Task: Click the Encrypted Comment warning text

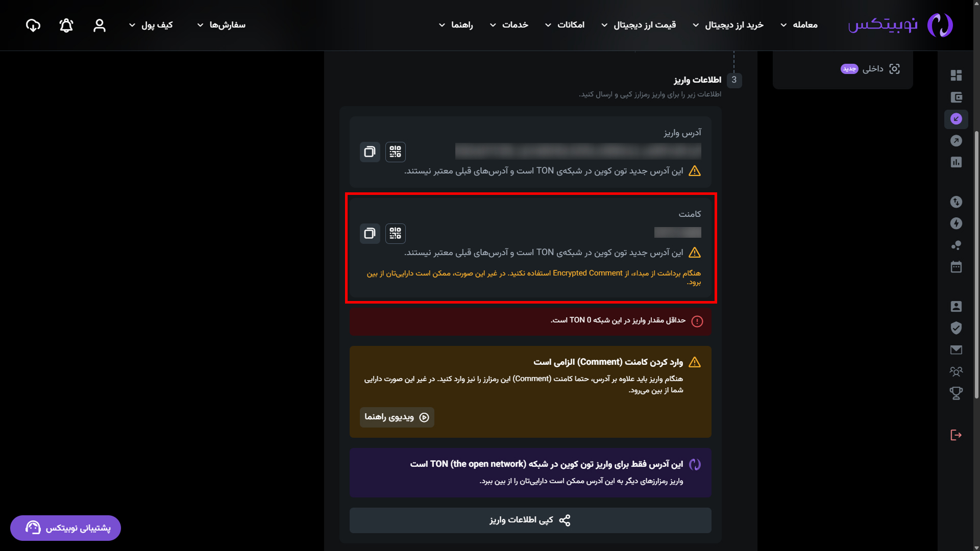Action: tap(533, 278)
